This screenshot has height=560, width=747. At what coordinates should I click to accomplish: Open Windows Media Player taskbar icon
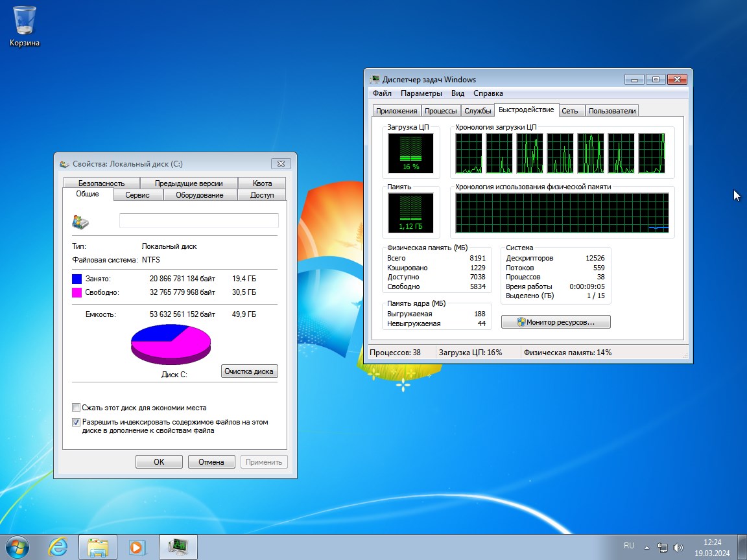[x=137, y=546]
